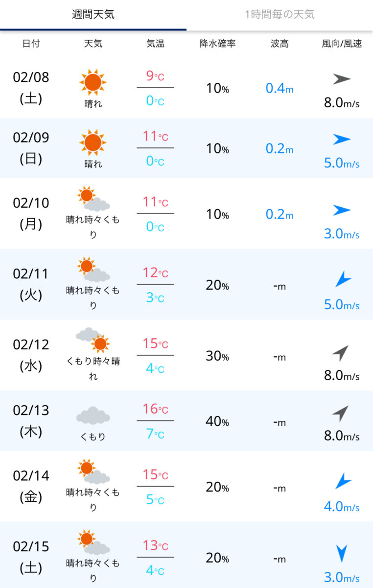Click the sunny icon for 02/08
Viewport: 373px width, 588px height.
click(93, 82)
